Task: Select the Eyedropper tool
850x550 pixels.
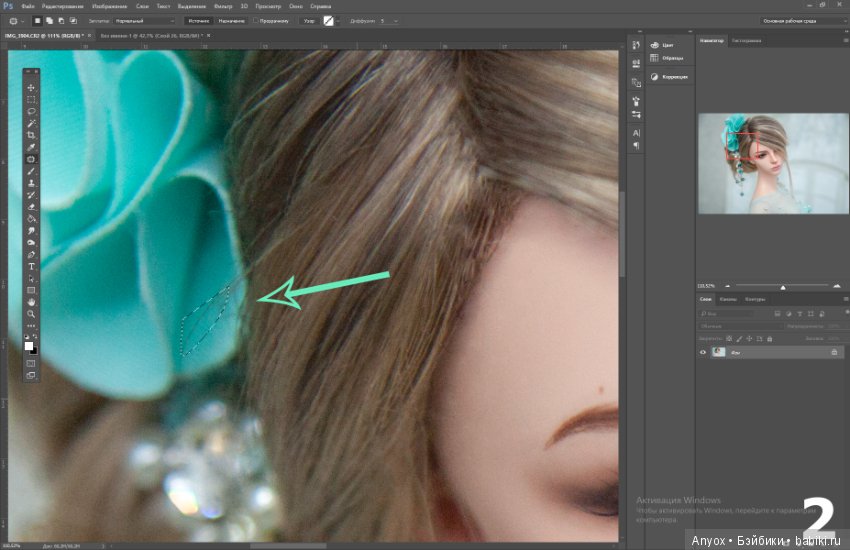Action: (x=31, y=147)
